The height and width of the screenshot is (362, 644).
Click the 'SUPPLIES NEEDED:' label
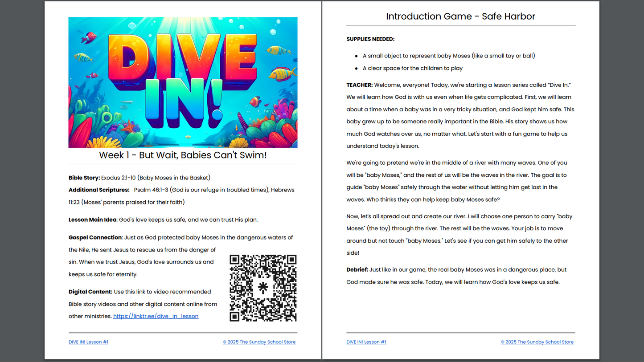(x=370, y=39)
